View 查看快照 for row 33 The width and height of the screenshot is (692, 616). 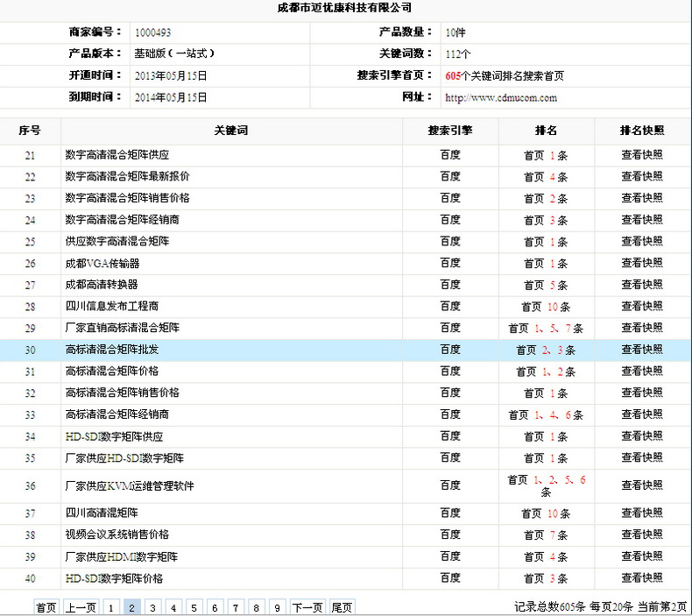[x=642, y=414]
